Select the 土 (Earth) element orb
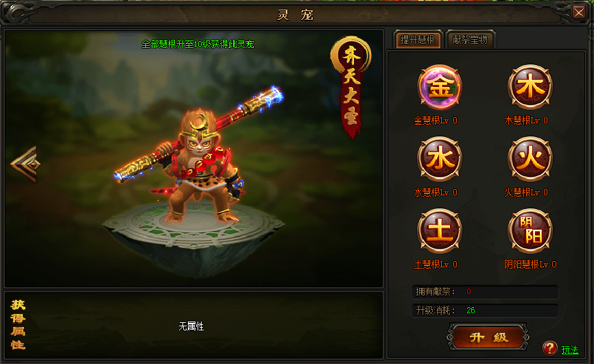594x364 pixels. click(440, 231)
